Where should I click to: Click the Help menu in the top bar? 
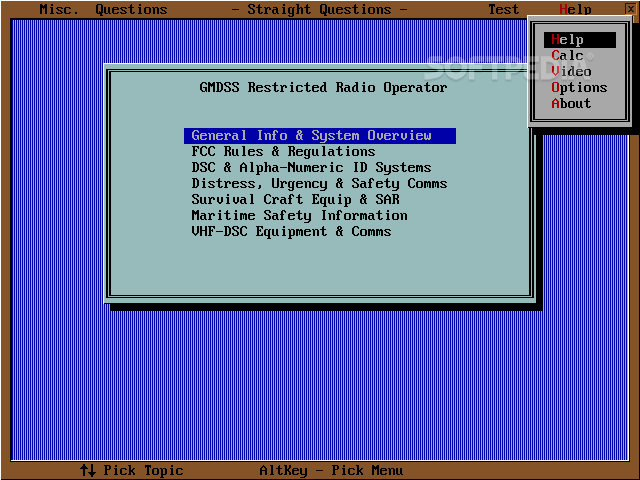(x=575, y=9)
